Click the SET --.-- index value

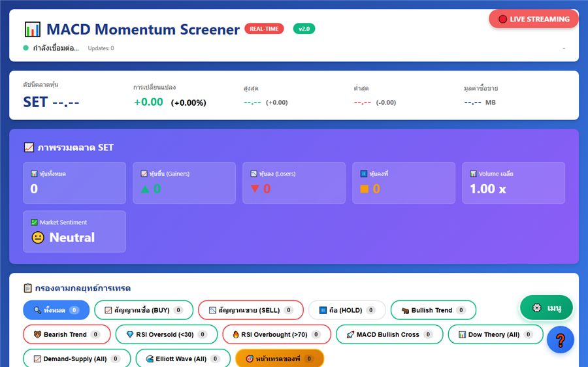point(52,102)
